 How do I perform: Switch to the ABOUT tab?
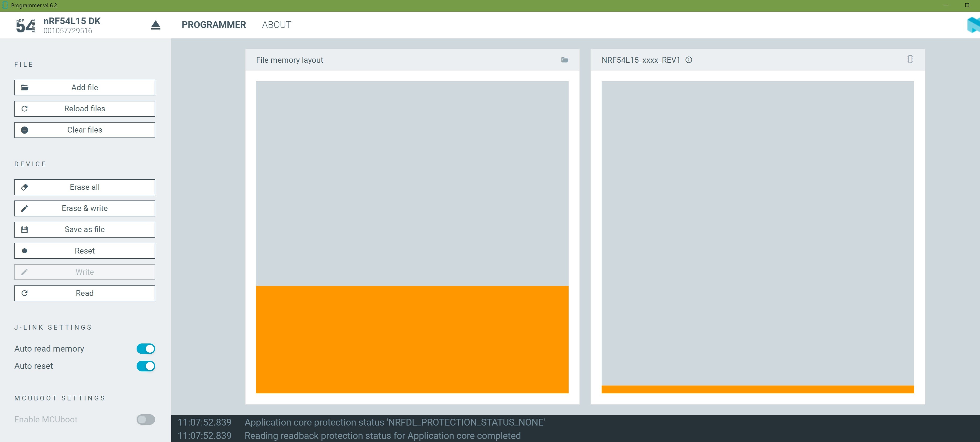(x=277, y=25)
